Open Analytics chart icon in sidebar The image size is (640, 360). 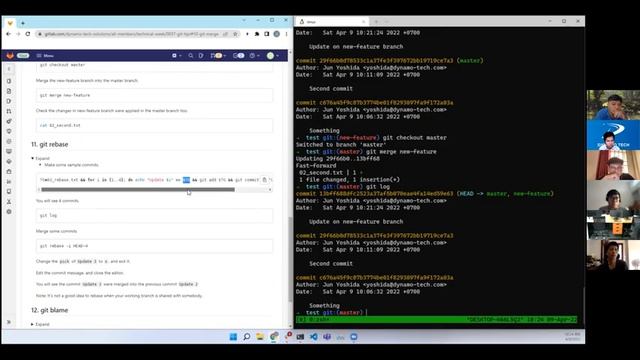(9, 182)
